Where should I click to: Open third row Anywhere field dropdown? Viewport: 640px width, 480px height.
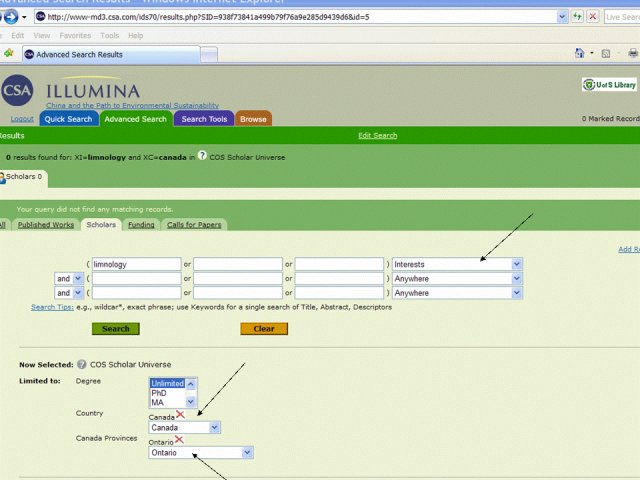pyautogui.click(x=516, y=293)
